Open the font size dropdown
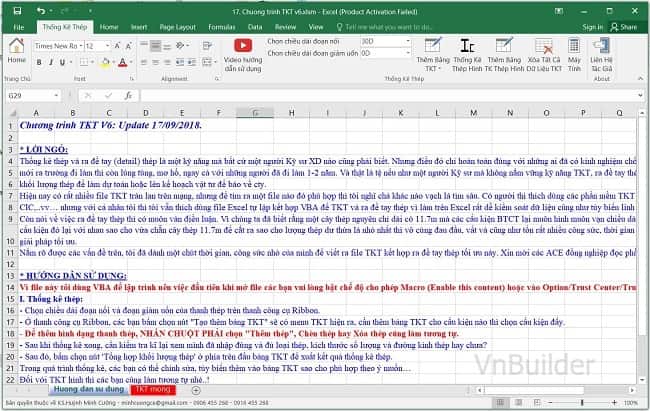The image size is (650, 411). tap(107, 46)
